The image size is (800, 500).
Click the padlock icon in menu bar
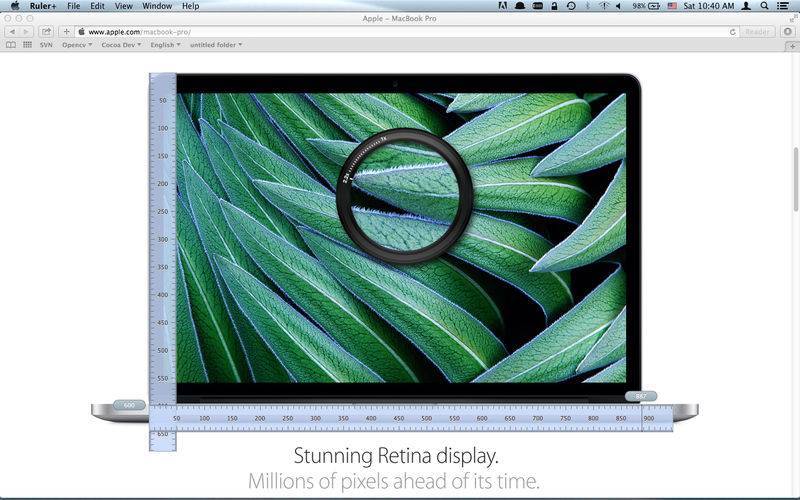[x=554, y=6]
